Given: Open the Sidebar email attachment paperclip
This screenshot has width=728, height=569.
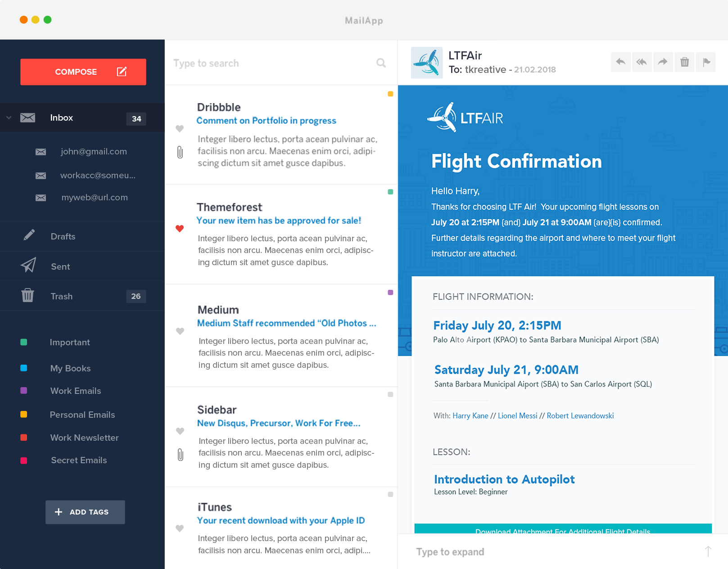Looking at the screenshot, I should click(x=180, y=455).
